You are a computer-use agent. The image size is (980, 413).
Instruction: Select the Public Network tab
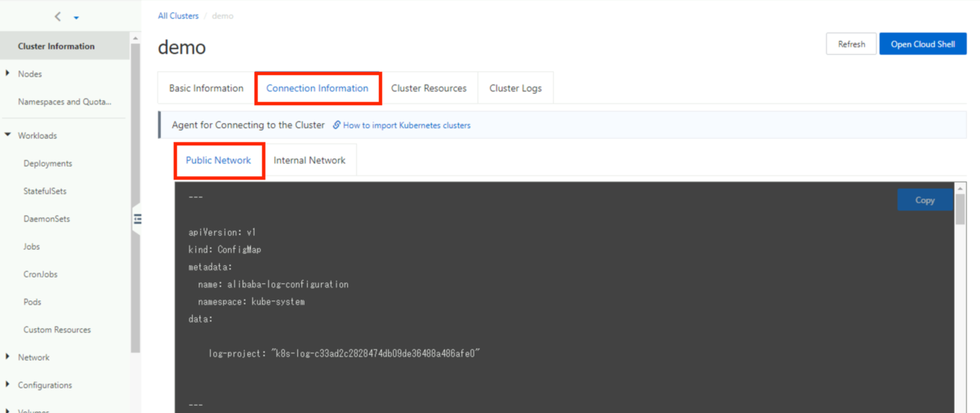pos(218,160)
